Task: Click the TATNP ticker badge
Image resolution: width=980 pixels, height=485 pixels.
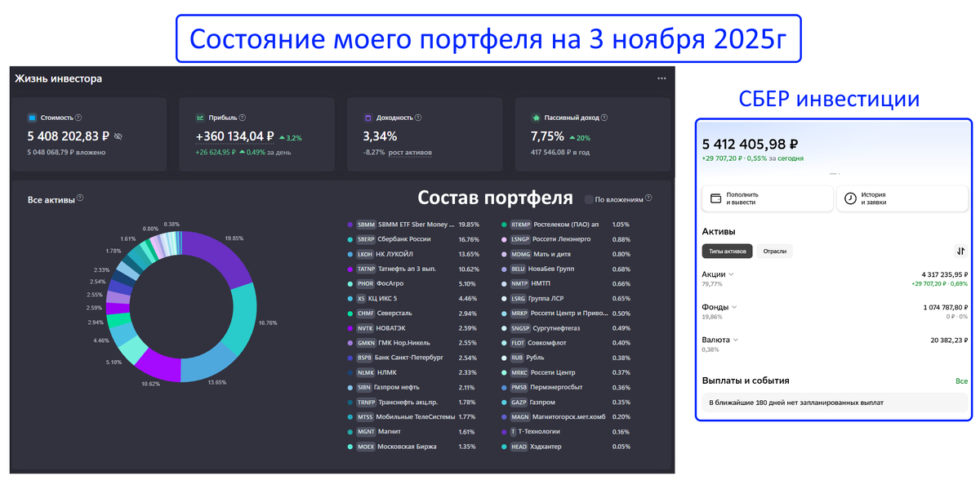Action: 366,269
